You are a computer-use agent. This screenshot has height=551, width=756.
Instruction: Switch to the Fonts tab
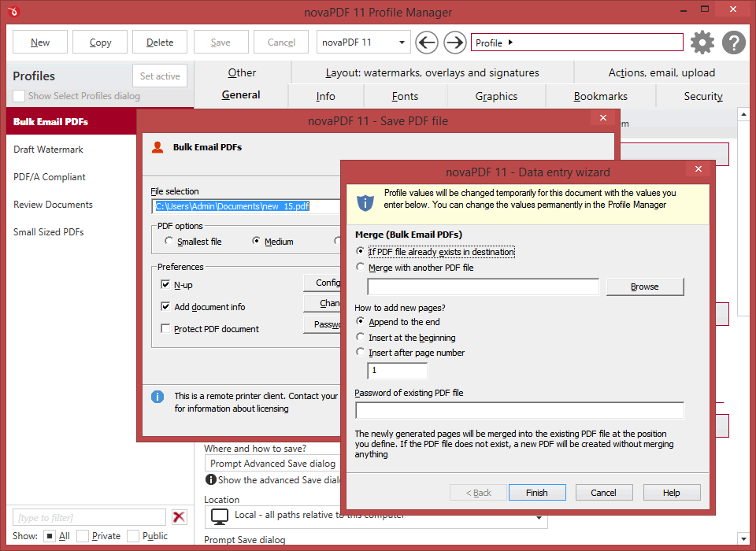tap(405, 96)
